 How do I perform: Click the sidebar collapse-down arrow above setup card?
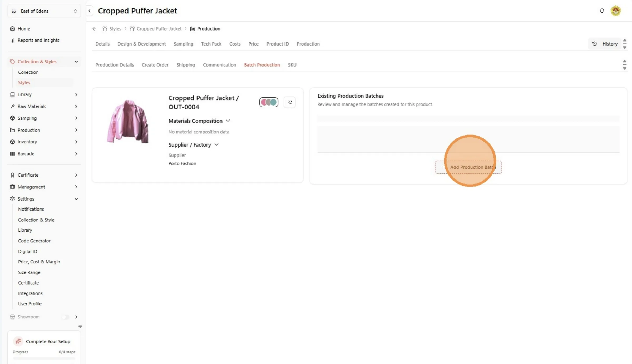[80, 327]
